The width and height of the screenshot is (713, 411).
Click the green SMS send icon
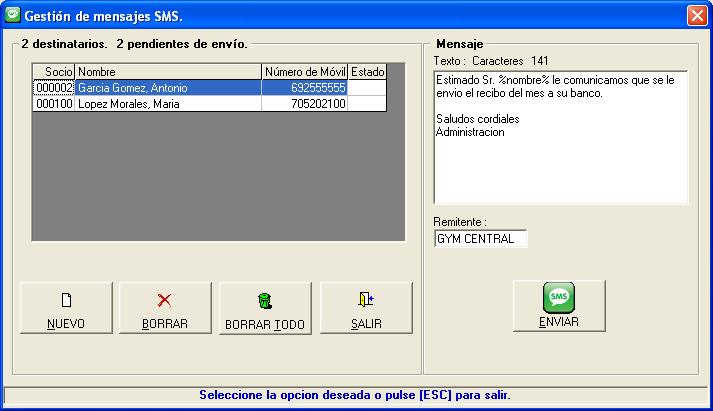pyautogui.click(x=558, y=297)
